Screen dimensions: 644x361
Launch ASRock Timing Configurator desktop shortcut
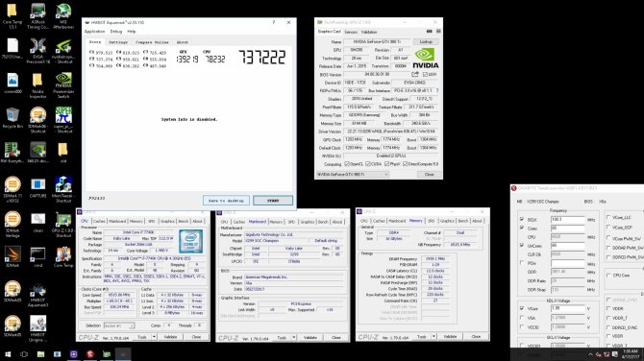(37, 15)
